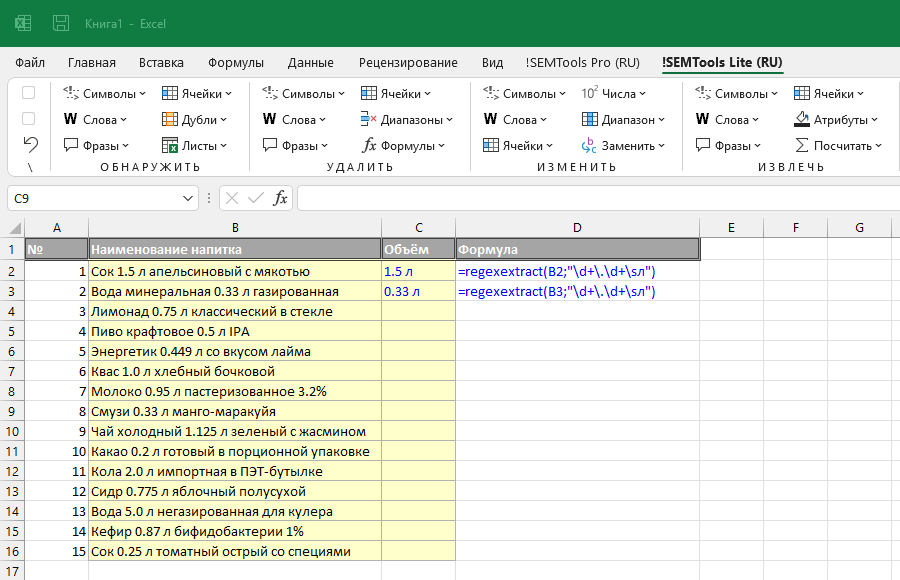
Task: Select header cell 'Наименование напитка'
Action: pos(235,249)
